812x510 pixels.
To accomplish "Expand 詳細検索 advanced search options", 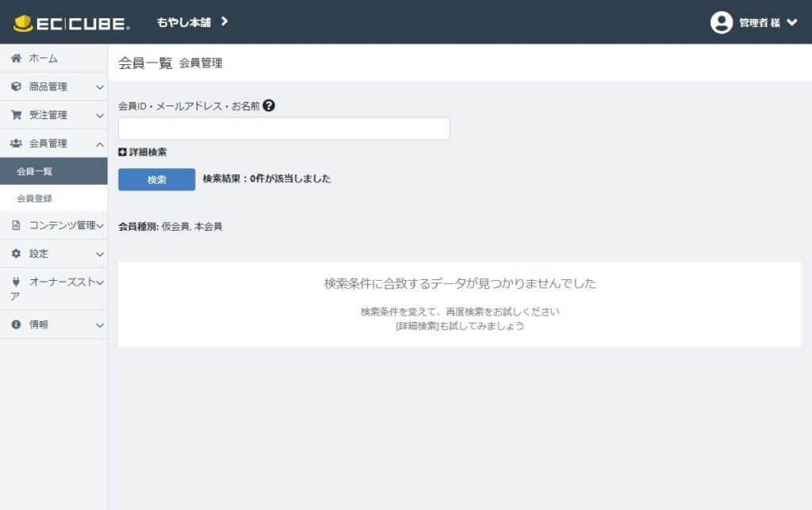I will coord(143,152).
